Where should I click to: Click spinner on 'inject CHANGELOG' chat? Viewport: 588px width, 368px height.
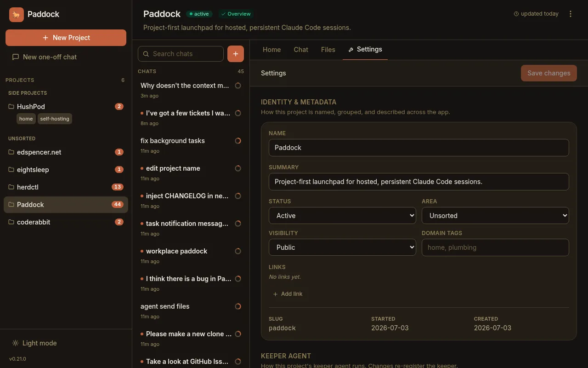point(238,196)
